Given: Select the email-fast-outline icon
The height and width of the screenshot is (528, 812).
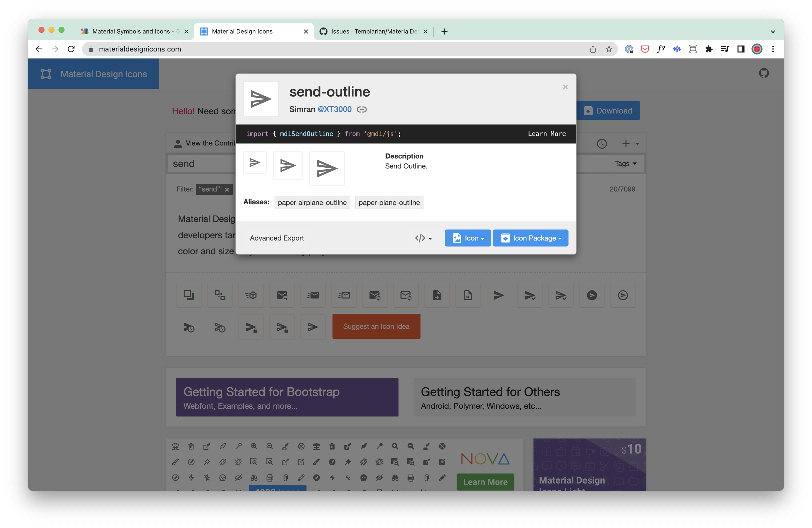Looking at the screenshot, I should (x=344, y=295).
